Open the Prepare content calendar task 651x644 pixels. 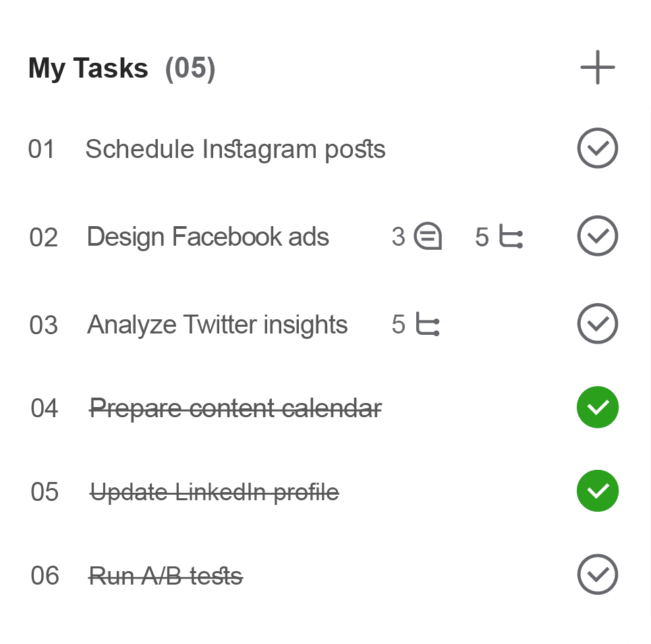[x=235, y=408]
